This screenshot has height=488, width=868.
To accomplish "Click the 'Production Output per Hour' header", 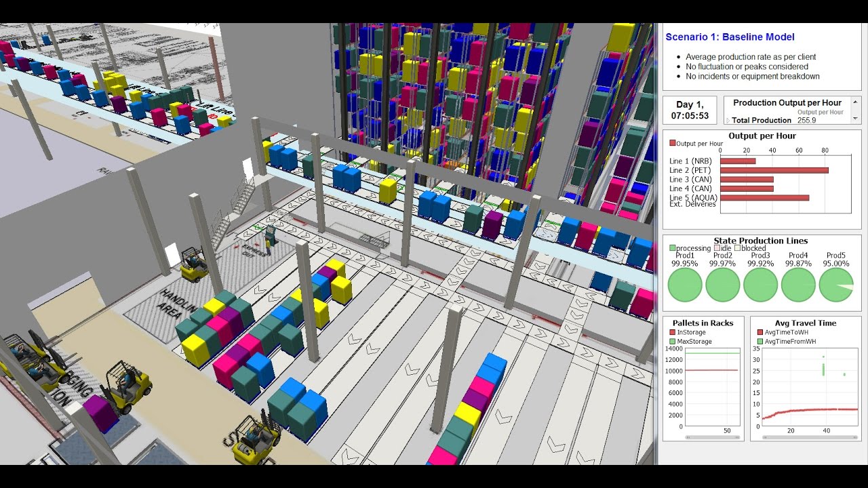I will (787, 103).
